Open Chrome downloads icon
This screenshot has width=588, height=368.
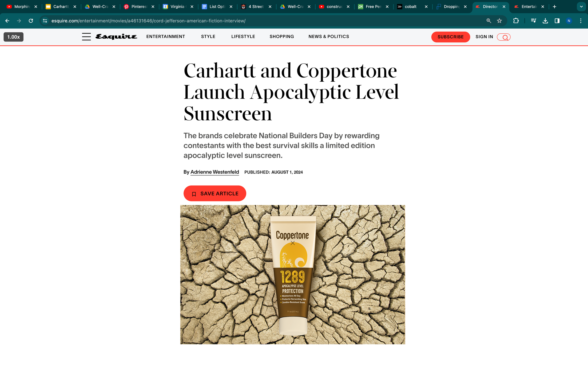(545, 21)
